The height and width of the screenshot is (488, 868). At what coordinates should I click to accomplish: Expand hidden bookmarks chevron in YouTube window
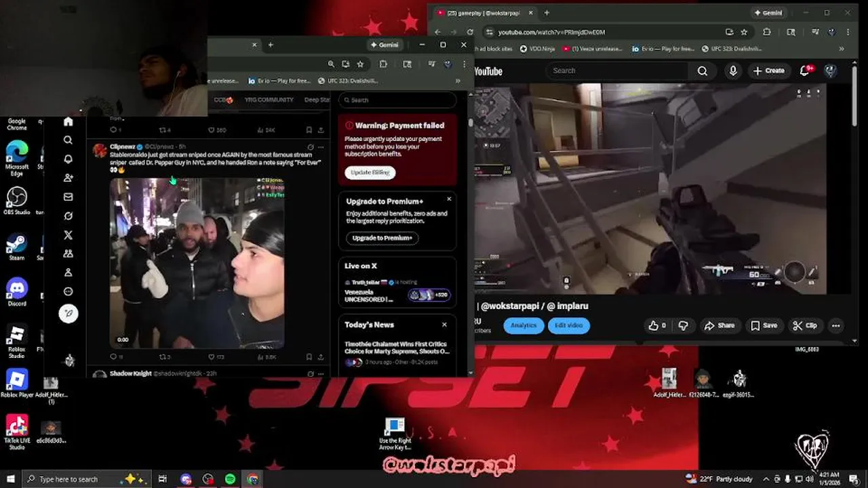tap(842, 49)
